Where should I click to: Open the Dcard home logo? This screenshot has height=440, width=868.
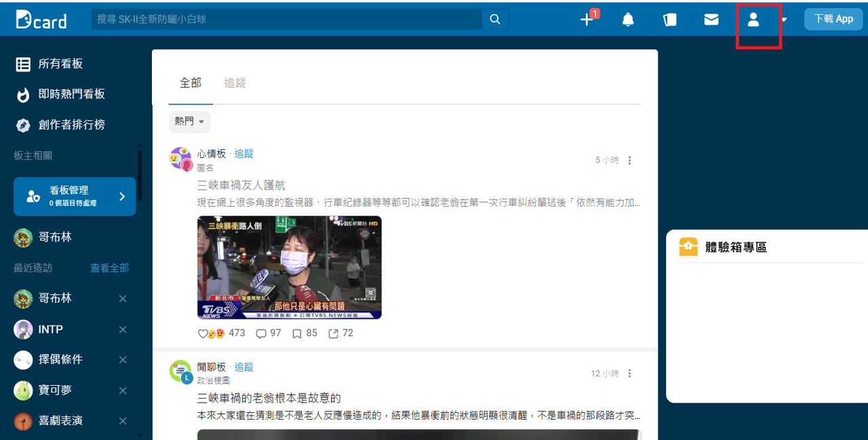point(41,20)
